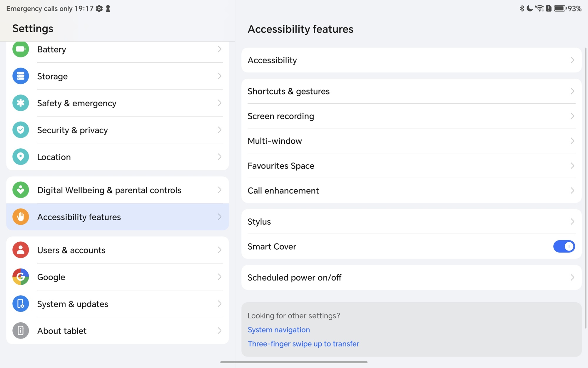The height and width of the screenshot is (368, 588).
Task: Expand Shortcuts & gestures via its chevron
Action: [572, 91]
